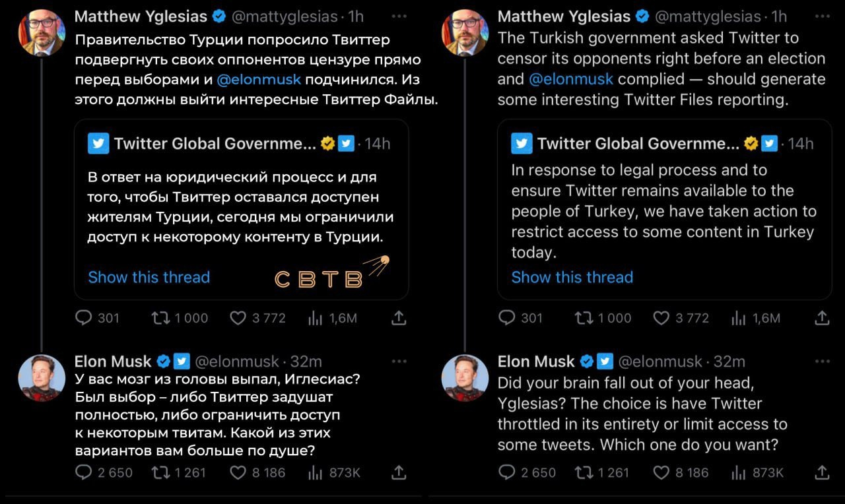845x504 pixels.
Task: Open Matthew Yglesias's avatar in English tweet
Action: tap(464, 32)
